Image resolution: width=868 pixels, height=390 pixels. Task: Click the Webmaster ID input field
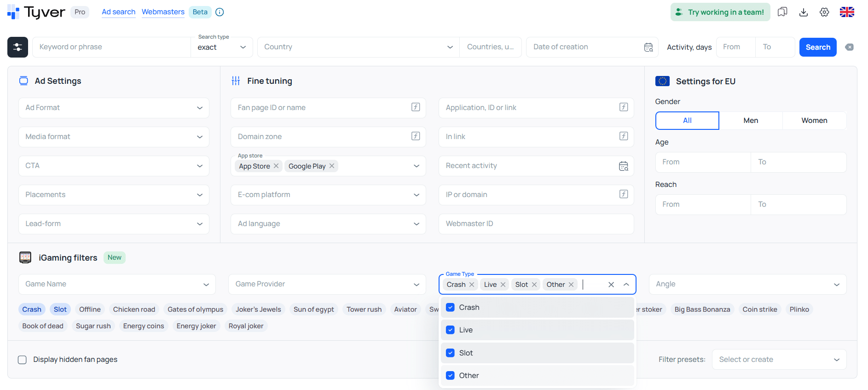[x=536, y=224]
